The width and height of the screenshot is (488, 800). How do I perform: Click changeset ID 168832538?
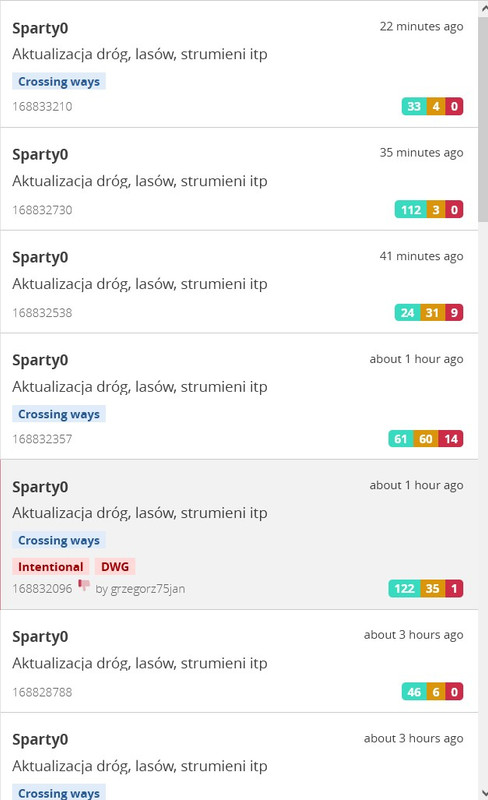click(42, 313)
